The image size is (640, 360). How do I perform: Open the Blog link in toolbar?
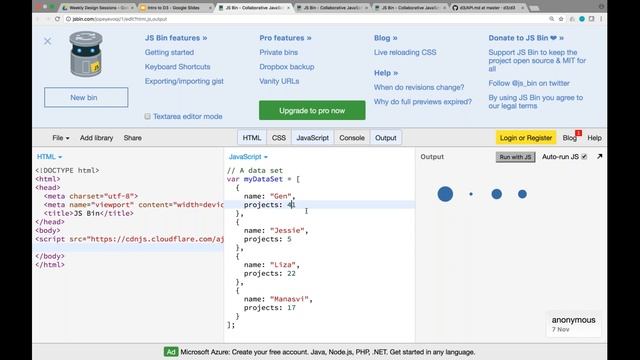[x=569, y=138]
